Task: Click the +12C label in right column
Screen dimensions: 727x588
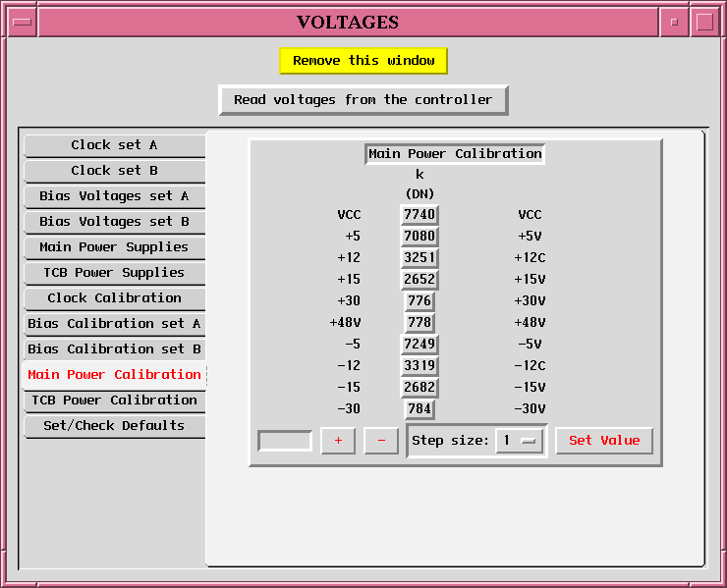Action: click(x=530, y=257)
